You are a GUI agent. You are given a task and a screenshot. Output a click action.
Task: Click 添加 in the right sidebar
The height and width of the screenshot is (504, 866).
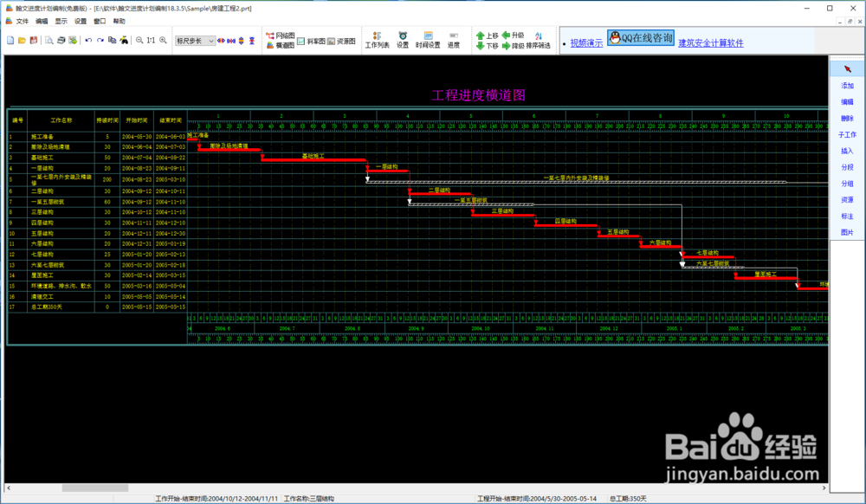coord(847,86)
